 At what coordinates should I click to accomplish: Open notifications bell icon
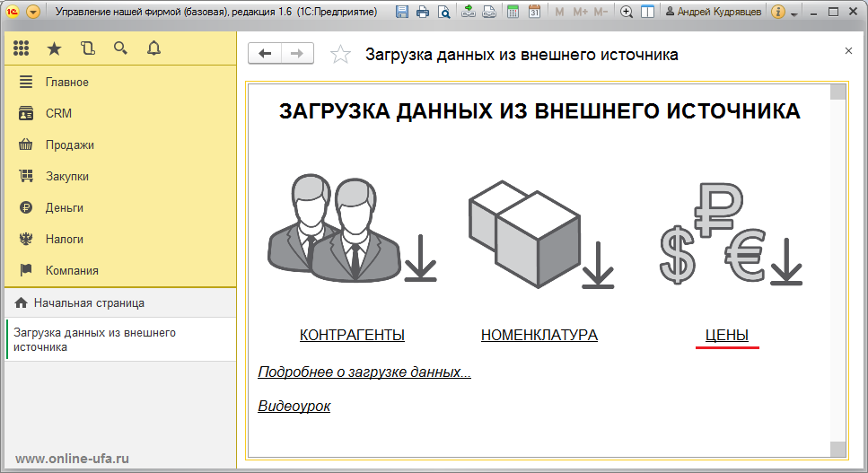click(153, 48)
